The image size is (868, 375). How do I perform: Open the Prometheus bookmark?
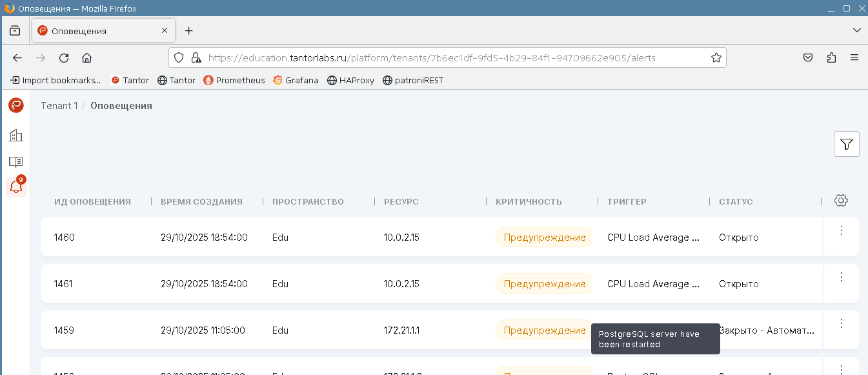[234, 81]
